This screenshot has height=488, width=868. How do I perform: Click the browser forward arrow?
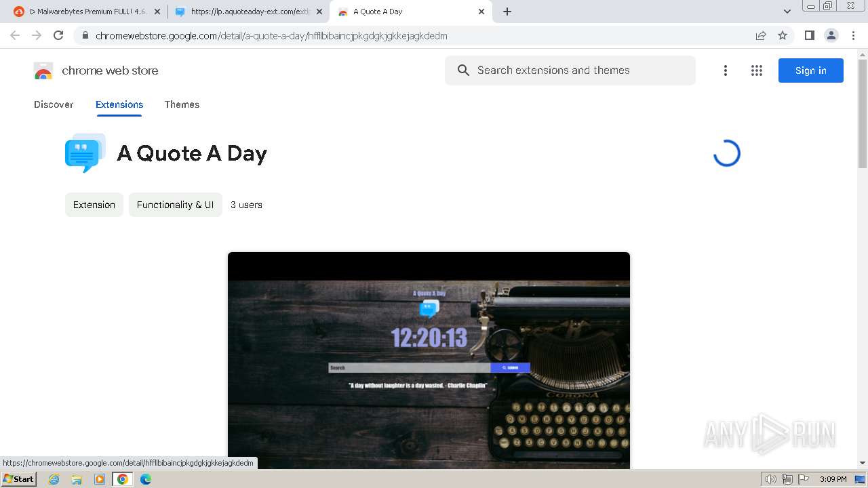point(37,35)
